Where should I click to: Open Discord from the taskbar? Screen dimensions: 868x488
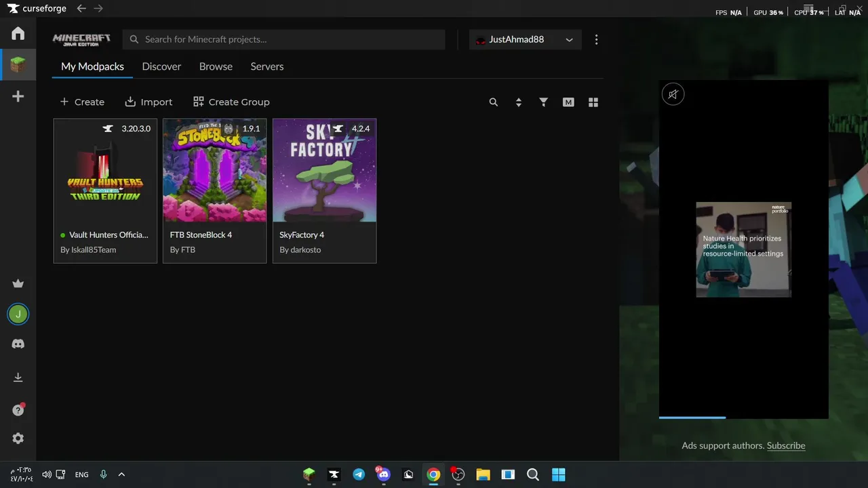pos(383,474)
